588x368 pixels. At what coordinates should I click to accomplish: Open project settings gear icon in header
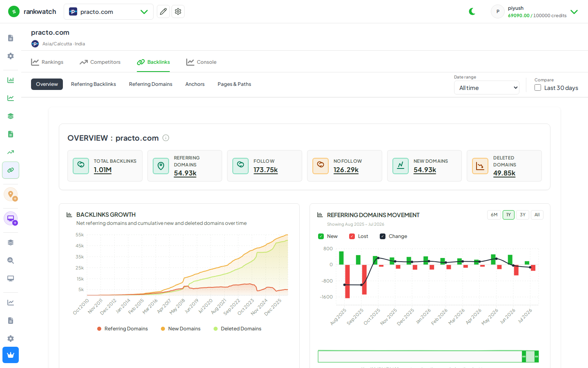tap(178, 11)
